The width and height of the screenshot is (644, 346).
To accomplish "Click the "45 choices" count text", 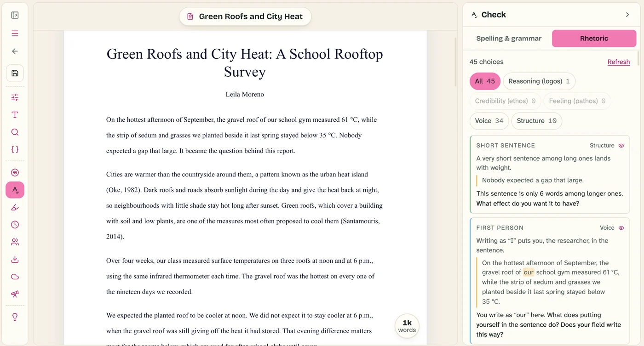I will (x=486, y=62).
